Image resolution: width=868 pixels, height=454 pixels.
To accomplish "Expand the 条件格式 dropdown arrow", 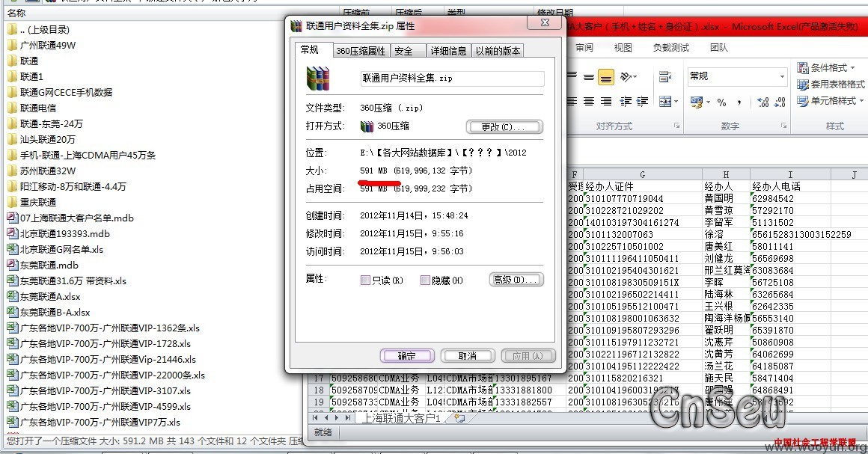I will tap(852, 67).
